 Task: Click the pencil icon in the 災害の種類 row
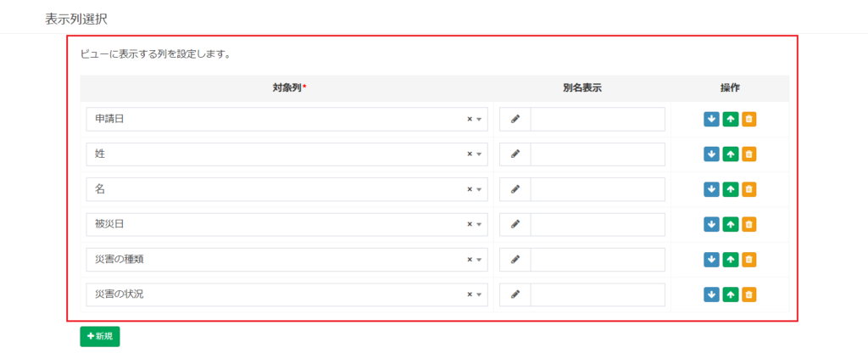tap(515, 260)
